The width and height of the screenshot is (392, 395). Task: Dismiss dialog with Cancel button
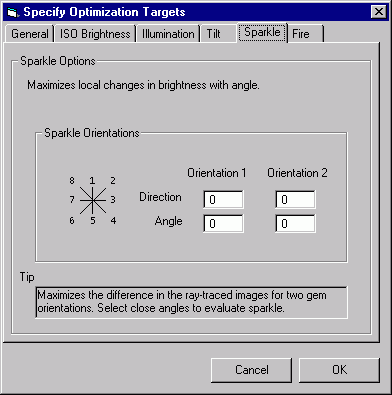pyautogui.click(x=251, y=370)
